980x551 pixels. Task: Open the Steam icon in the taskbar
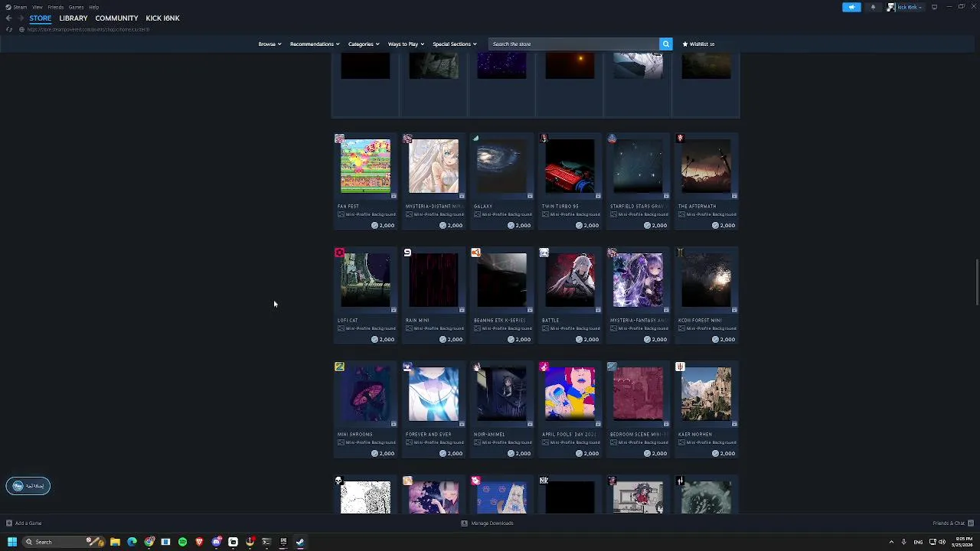[x=300, y=542]
